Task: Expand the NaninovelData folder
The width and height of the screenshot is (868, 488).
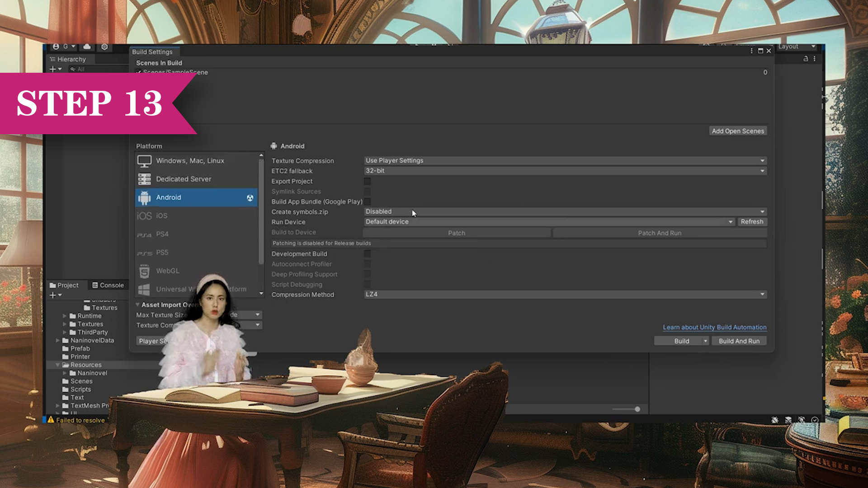Action: point(57,340)
